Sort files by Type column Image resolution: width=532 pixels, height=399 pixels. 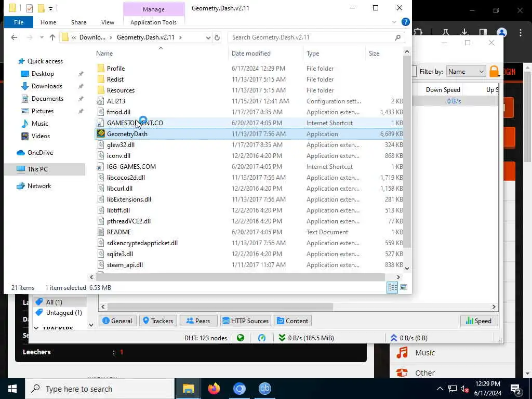(x=312, y=54)
